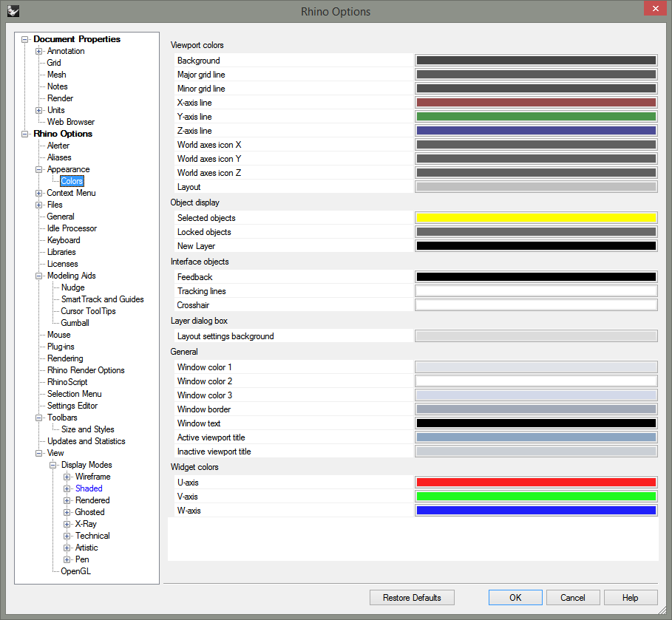Edit the New Layer color swatch

pos(536,246)
